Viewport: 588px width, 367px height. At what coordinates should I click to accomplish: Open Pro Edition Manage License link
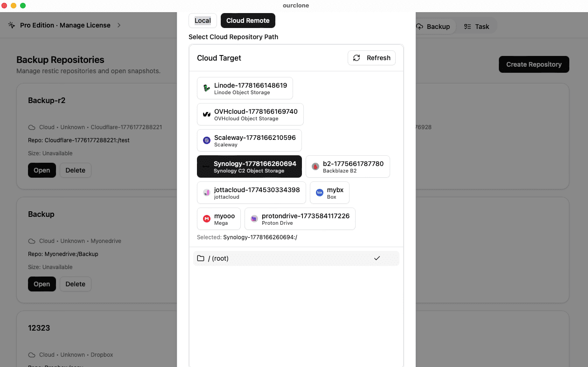click(x=65, y=25)
